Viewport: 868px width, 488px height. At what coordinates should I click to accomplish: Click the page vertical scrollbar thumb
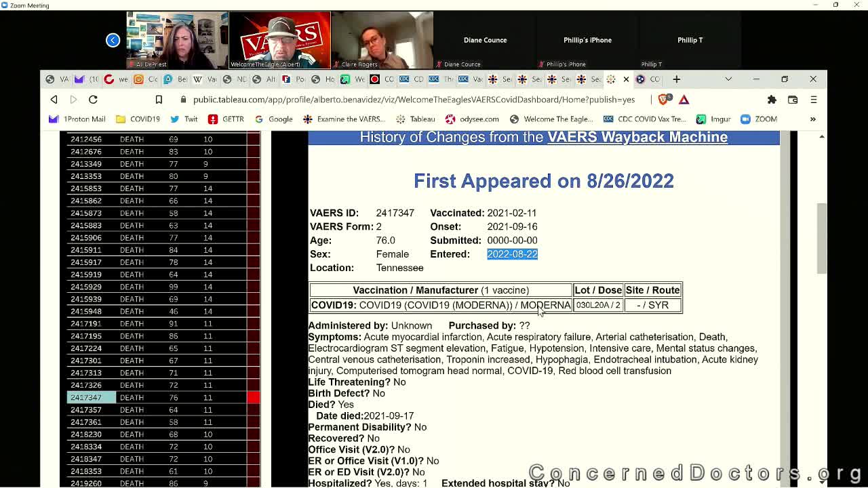tap(822, 237)
